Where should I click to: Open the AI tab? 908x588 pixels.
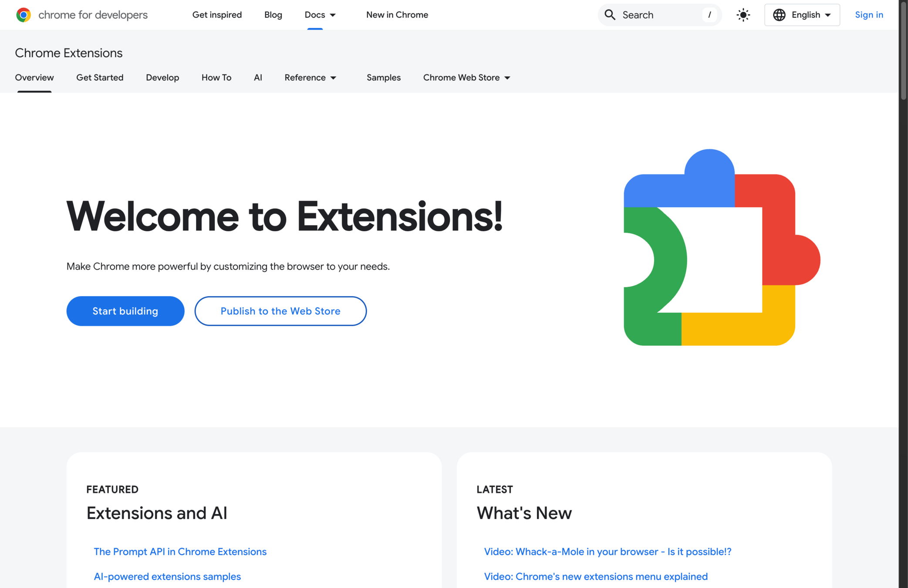pos(258,78)
